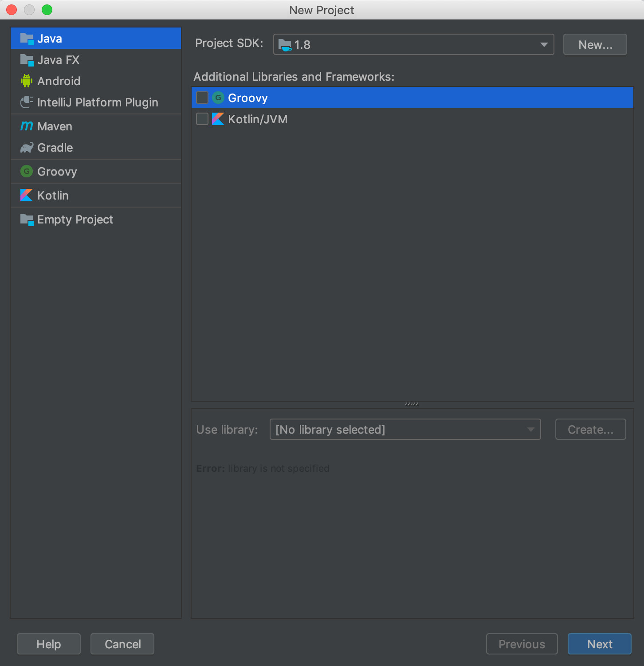644x666 pixels.
Task: Open Help for New Project dialog
Action: 49,644
